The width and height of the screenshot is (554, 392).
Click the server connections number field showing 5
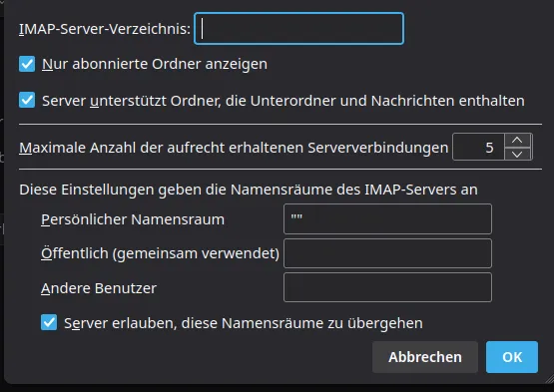[478, 148]
